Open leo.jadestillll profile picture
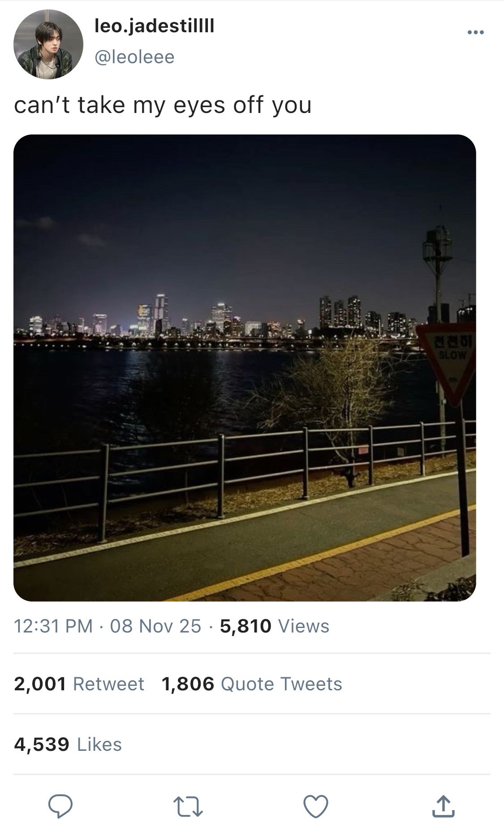504x836 pixels. point(48,44)
